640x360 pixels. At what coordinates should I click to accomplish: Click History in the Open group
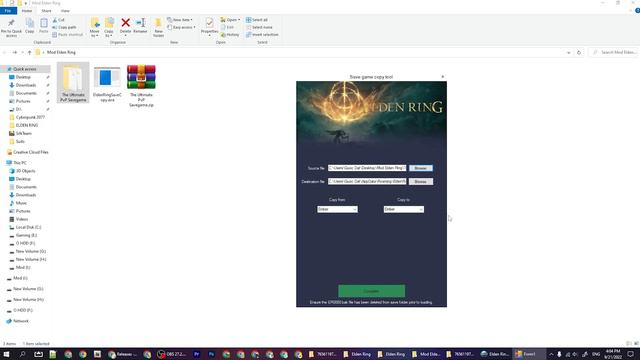point(230,35)
